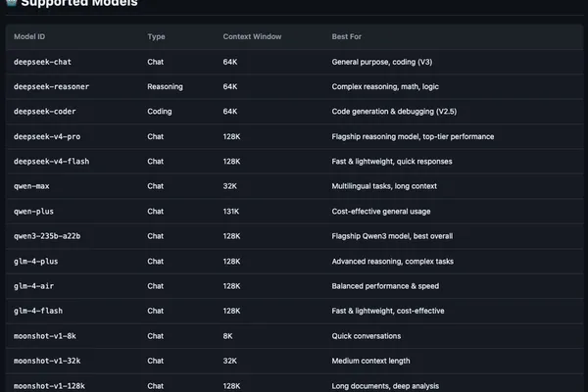Click 'Fast & lightweight, cost-effective' text
Image resolution: width=588 pixels, height=392 pixels.
pos(388,311)
